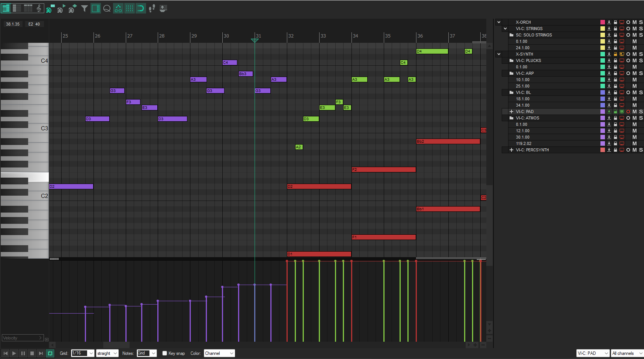
Task: Open the Color Channel dropdown
Action: 219,353
